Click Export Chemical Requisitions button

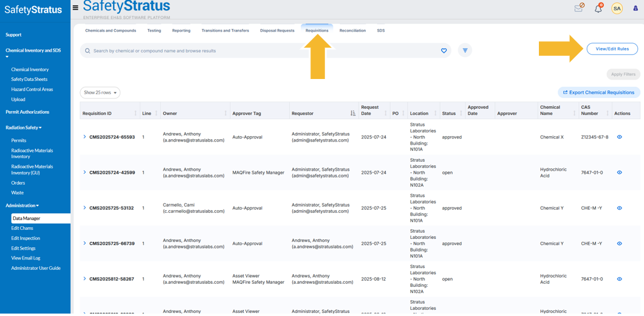click(599, 92)
